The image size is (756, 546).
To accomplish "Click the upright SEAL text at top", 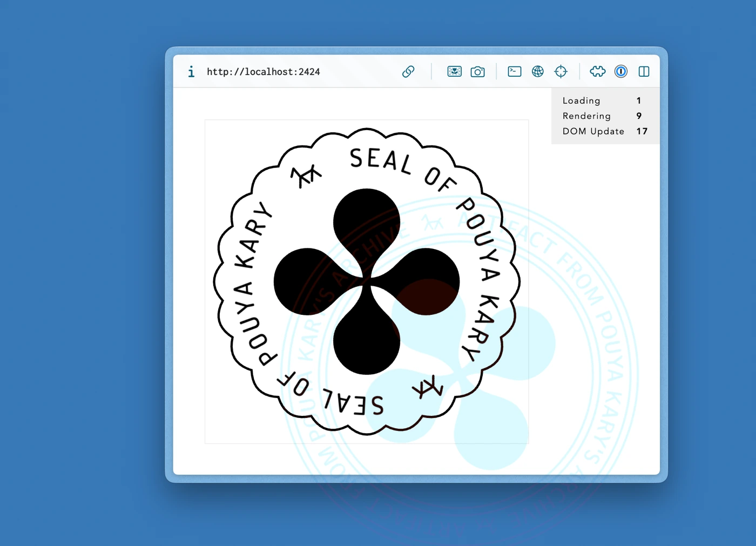I will click(381, 160).
